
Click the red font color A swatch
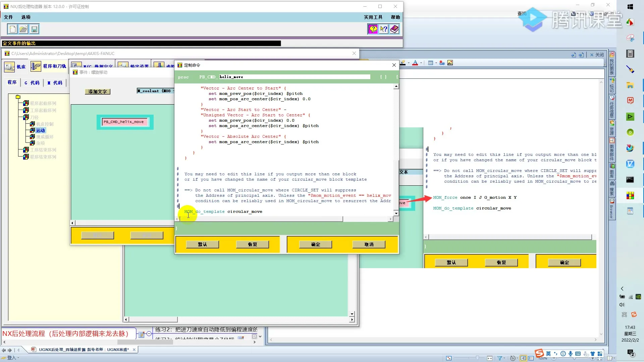click(415, 63)
